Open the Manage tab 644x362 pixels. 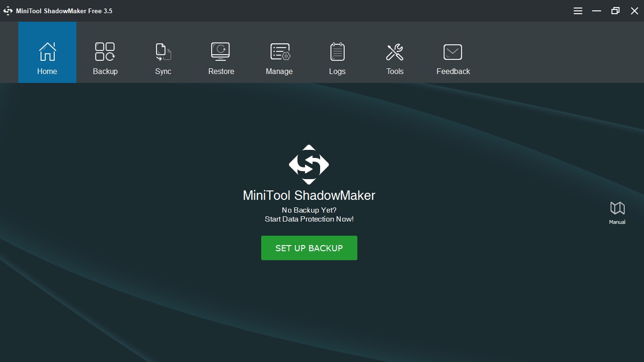coord(279,52)
